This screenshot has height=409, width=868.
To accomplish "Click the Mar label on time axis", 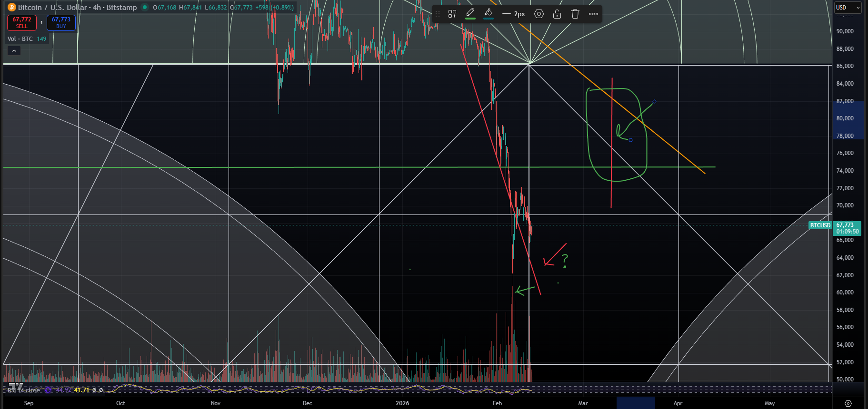I will point(583,403).
